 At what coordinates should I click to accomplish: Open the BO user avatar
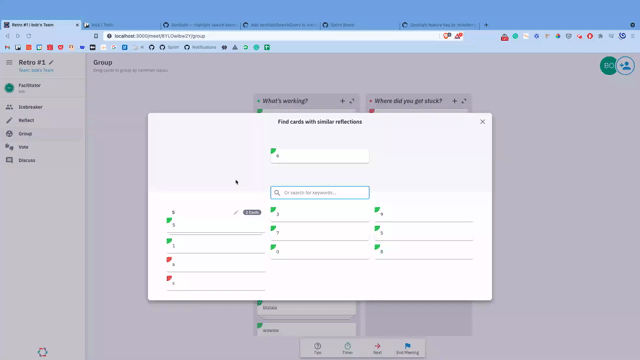pos(608,66)
